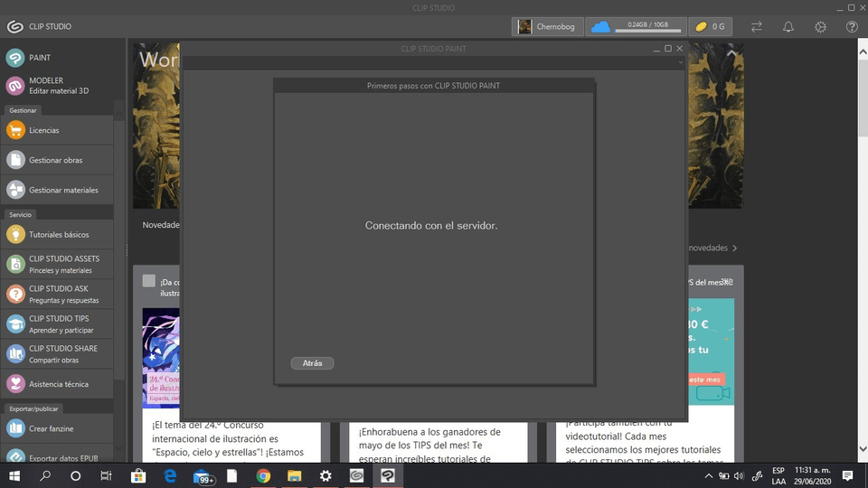
Task: Open PAINT from the sidebar
Action: pos(40,58)
